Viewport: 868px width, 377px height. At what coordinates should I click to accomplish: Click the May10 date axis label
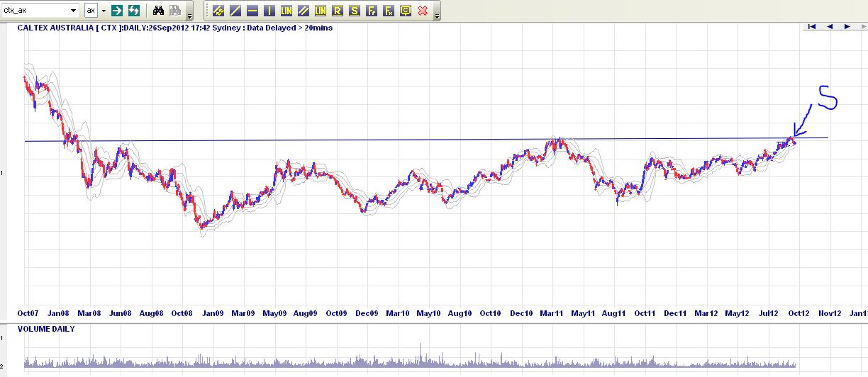point(428,313)
